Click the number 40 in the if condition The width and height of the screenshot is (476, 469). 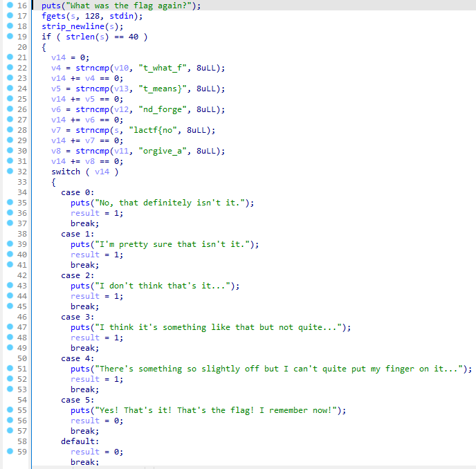[x=134, y=37]
